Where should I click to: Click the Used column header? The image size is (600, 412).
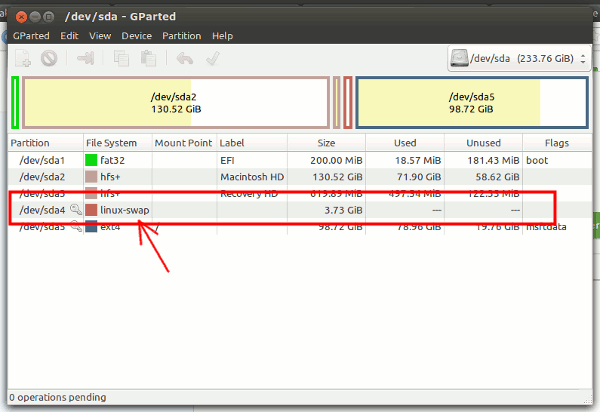click(x=405, y=143)
